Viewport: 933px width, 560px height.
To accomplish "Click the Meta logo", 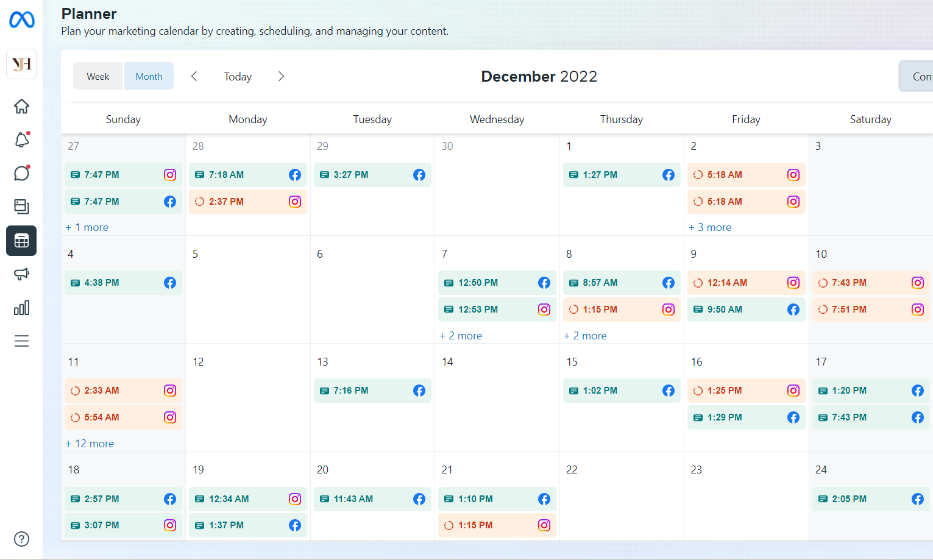I will [x=21, y=20].
